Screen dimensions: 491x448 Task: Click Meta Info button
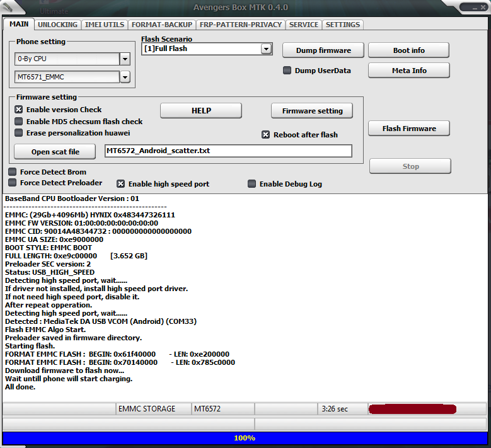coord(408,71)
